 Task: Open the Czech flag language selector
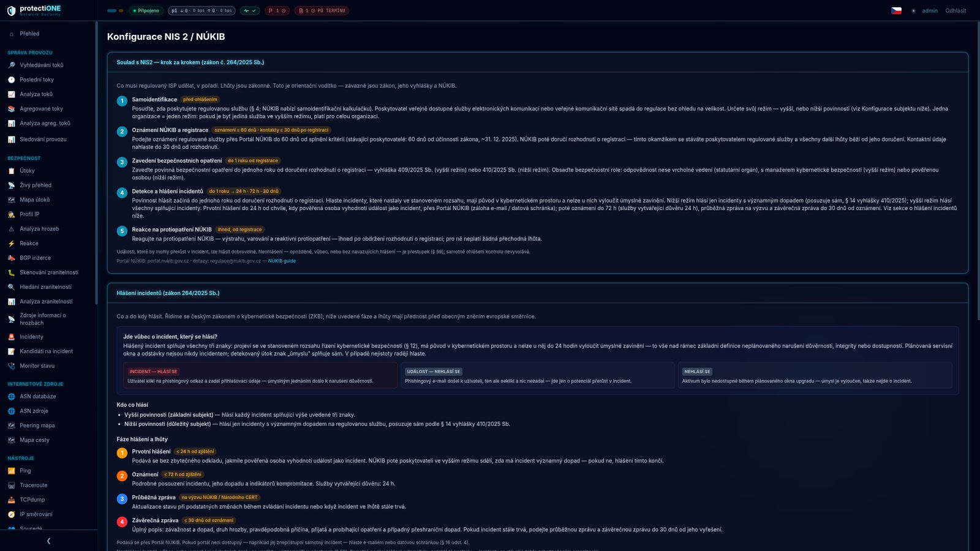pos(896,11)
